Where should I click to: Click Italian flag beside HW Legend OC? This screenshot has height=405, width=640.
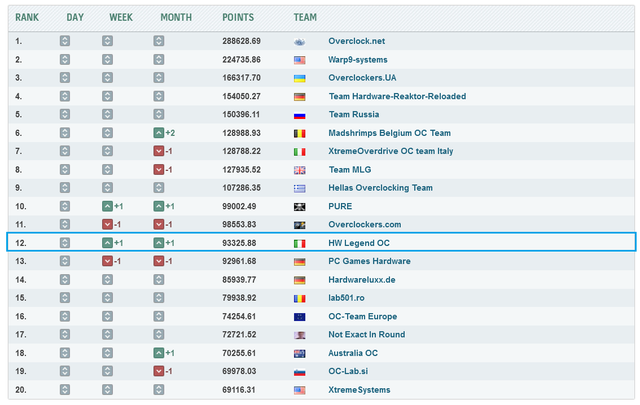pos(300,244)
